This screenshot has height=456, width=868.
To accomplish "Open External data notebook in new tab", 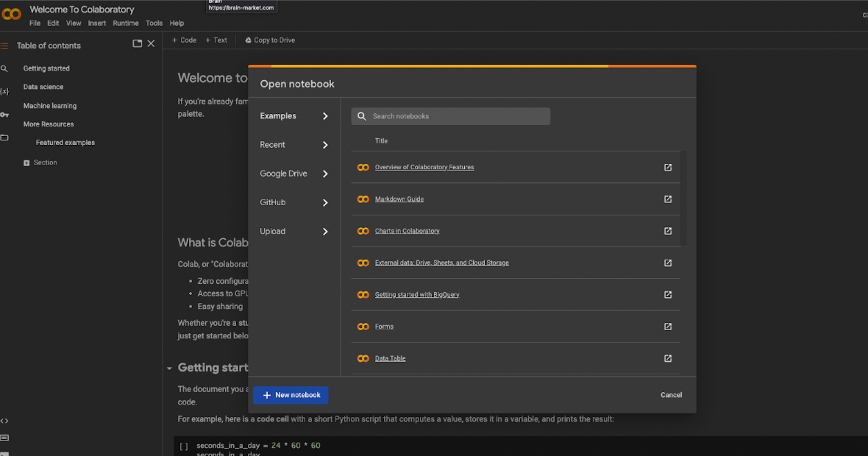I will click(668, 263).
